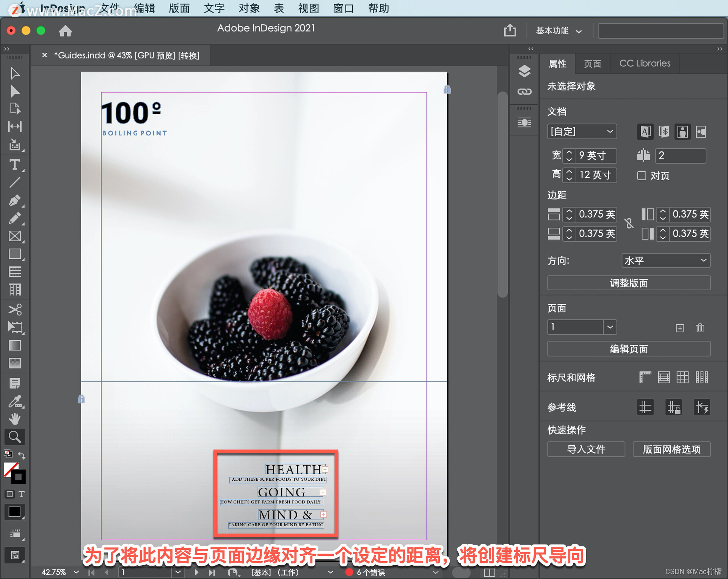Select the Scissors tool
Screen dimensions: 728x579
click(14, 309)
